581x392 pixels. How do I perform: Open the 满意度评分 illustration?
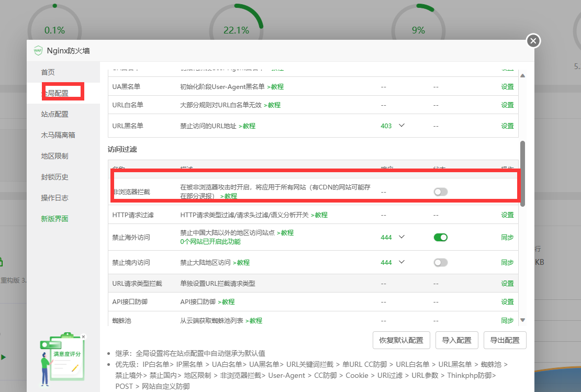62,360
